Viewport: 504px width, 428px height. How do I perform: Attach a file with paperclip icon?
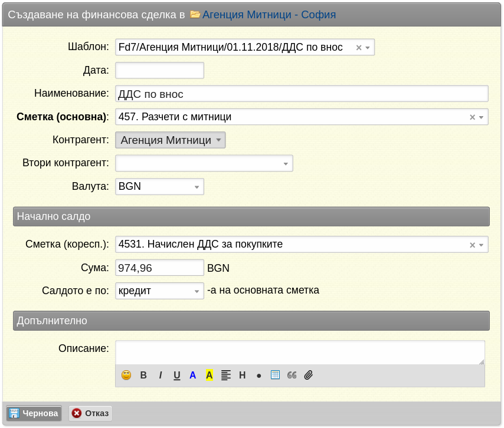pos(309,375)
